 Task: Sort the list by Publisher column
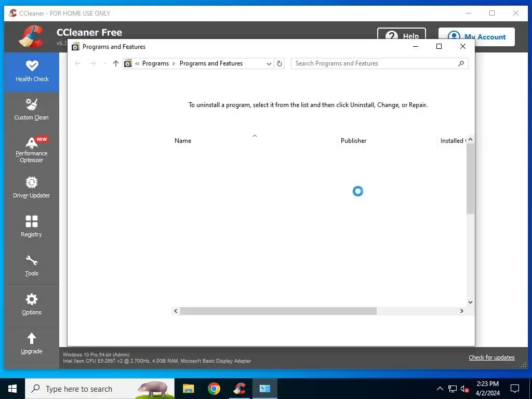pyautogui.click(x=387, y=140)
